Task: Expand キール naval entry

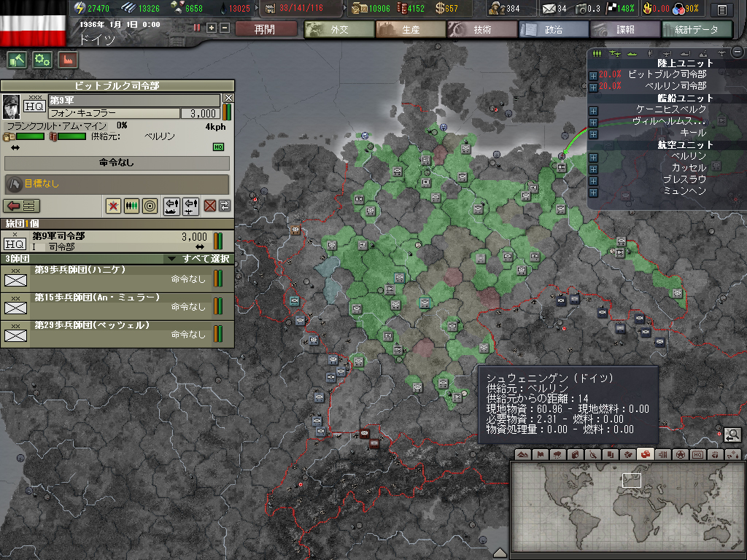Action: click(x=593, y=134)
